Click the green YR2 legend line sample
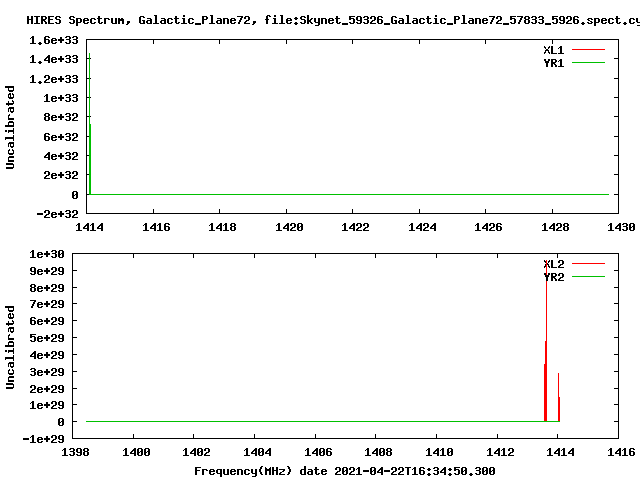Viewport: 640px width, 480px height. pyautogui.click(x=588, y=277)
